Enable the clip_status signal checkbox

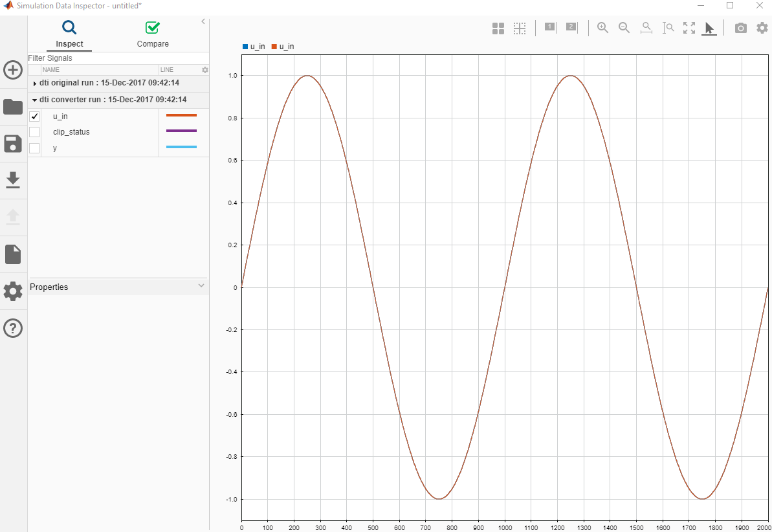coord(35,132)
